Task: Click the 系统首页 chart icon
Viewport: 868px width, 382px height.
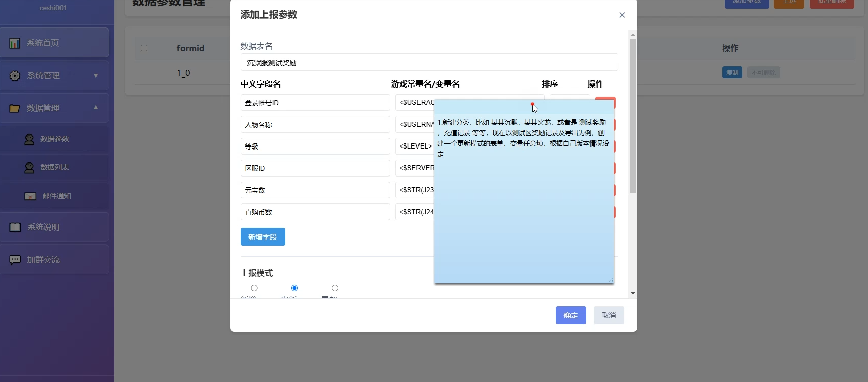Action: pos(15,43)
